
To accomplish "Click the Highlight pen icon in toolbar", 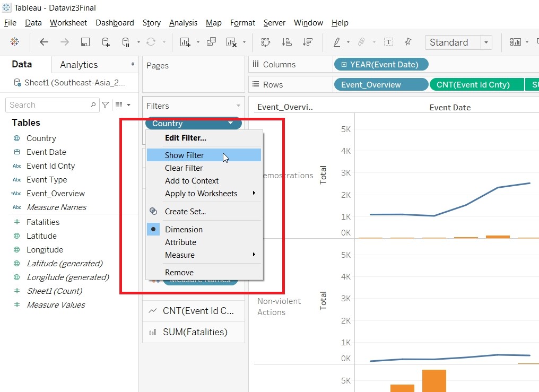I will click(x=337, y=42).
